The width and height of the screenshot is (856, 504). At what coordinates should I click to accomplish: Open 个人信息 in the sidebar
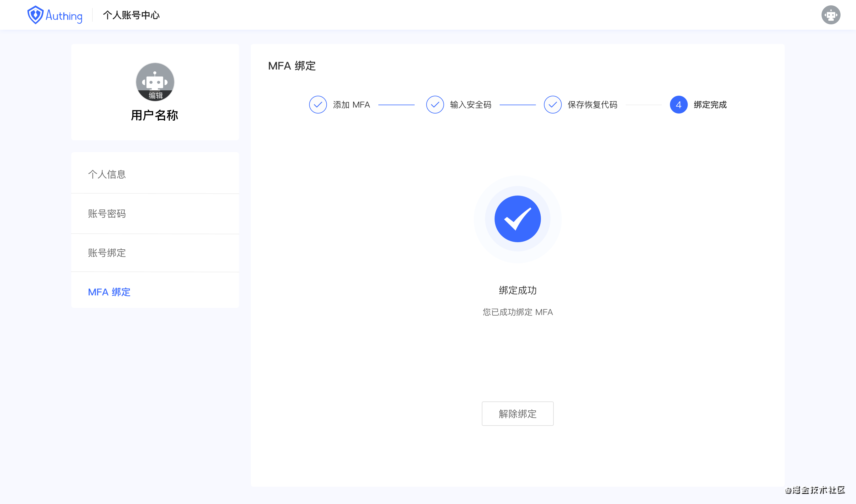pos(107,174)
